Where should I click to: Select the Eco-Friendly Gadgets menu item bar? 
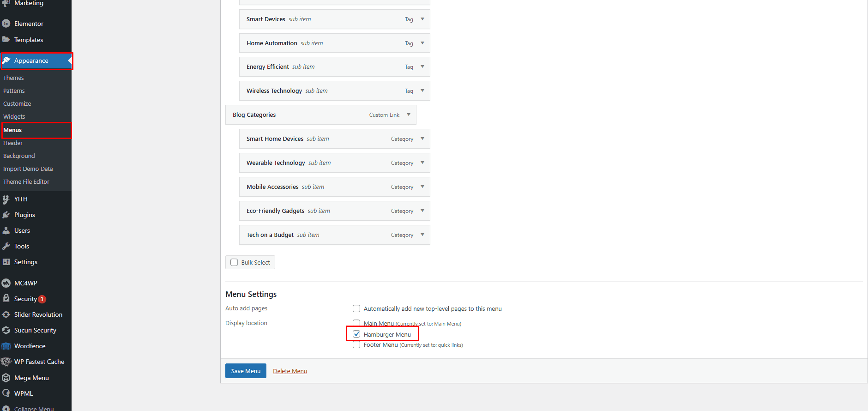click(335, 211)
